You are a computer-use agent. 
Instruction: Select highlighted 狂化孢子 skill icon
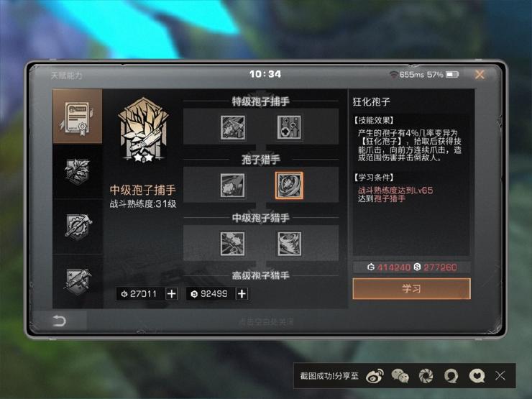pyautogui.click(x=289, y=185)
